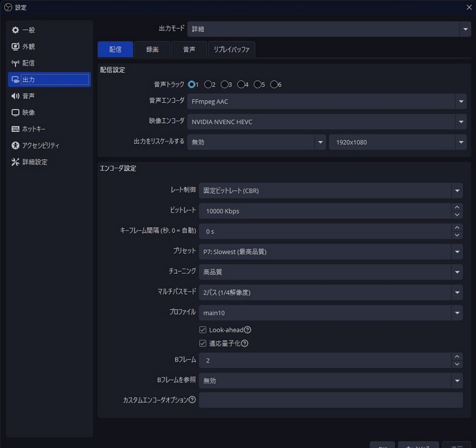The width and height of the screenshot is (476, 448).
Task: Select audio track 5 radio button
Action: (258, 84)
